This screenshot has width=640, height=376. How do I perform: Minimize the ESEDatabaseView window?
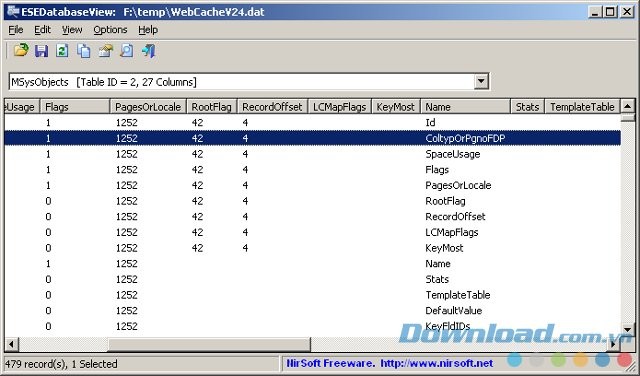click(x=595, y=11)
